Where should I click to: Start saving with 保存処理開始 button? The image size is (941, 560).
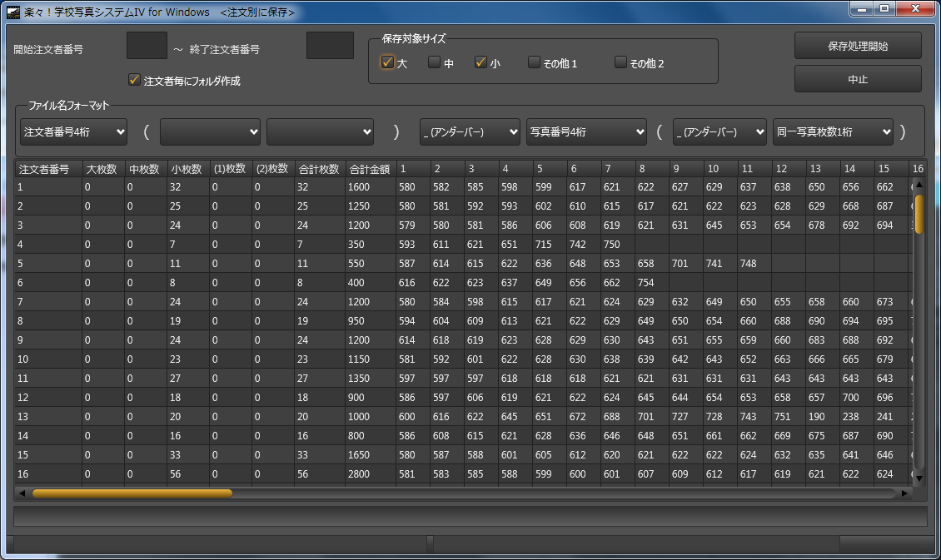pos(858,46)
